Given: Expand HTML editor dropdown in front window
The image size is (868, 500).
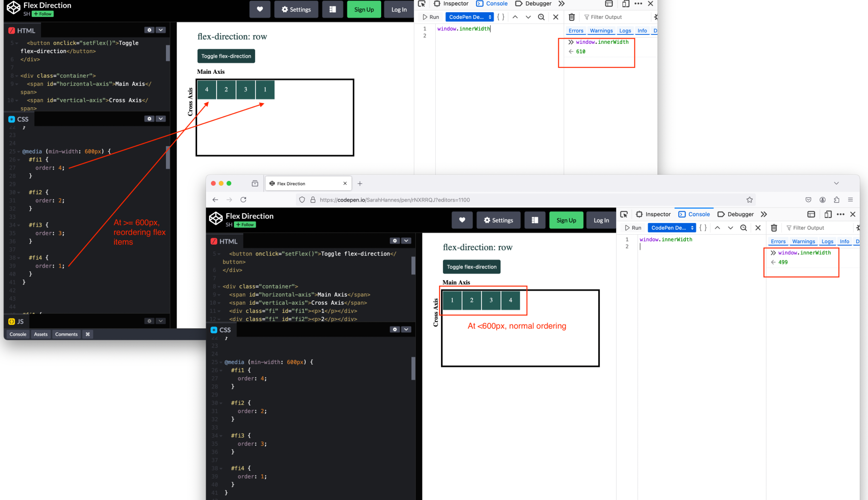Looking at the screenshot, I should (406, 241).
